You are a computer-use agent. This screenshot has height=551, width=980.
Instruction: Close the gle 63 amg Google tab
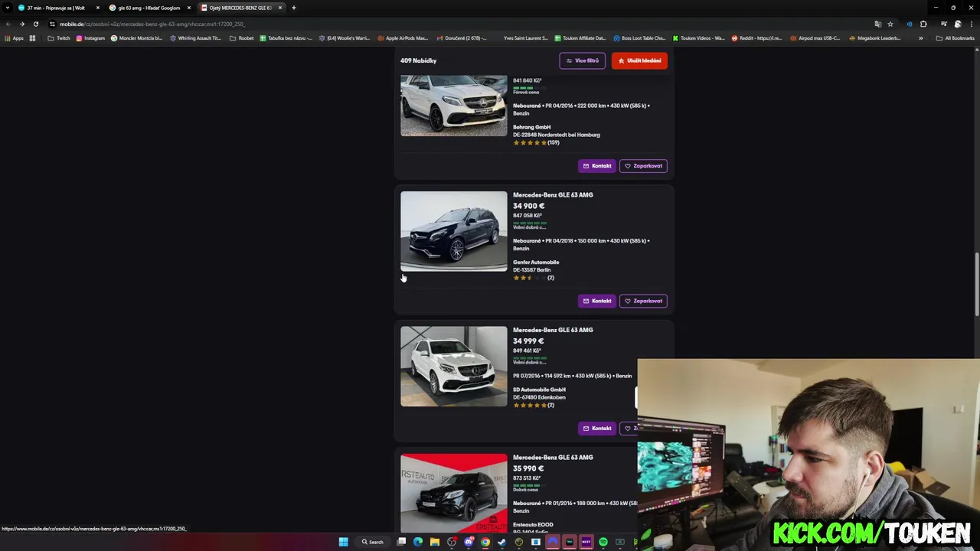click(x=189, y=8)
